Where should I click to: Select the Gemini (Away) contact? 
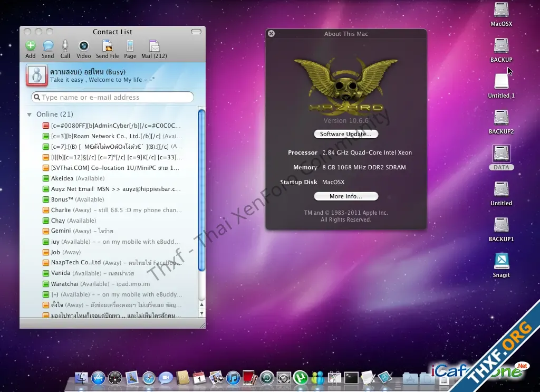click(x=112, y=231)
